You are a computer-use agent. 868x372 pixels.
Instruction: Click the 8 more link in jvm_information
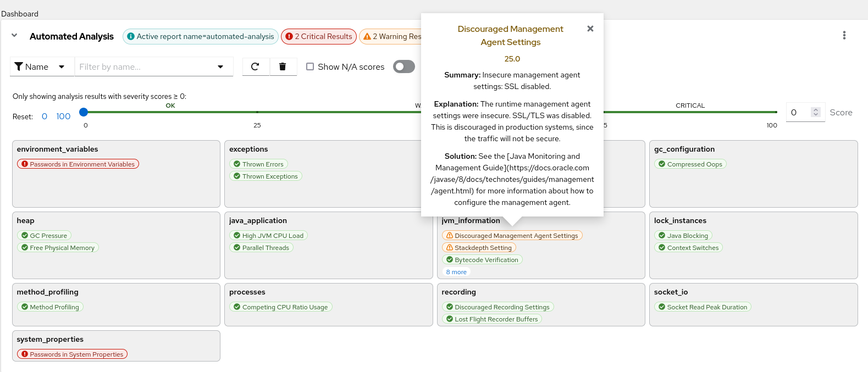456,272
